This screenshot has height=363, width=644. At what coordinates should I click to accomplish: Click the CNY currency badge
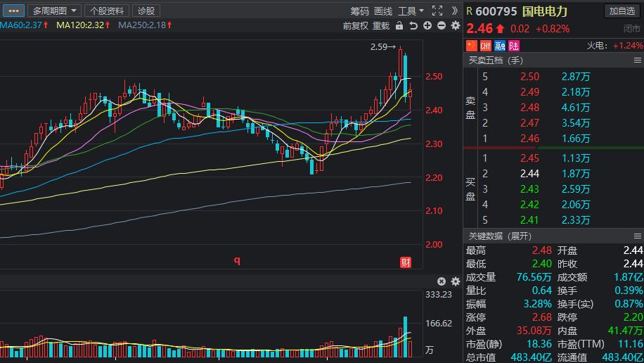486,45
